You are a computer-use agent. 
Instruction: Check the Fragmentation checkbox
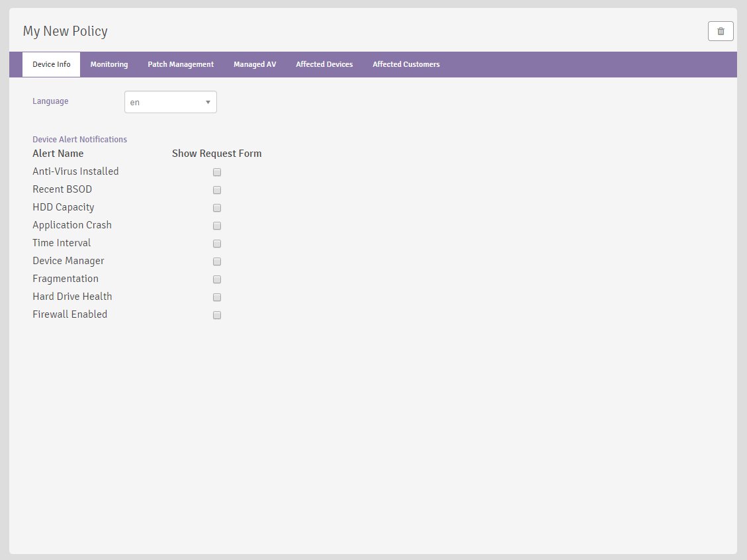[x=217, y=279]
